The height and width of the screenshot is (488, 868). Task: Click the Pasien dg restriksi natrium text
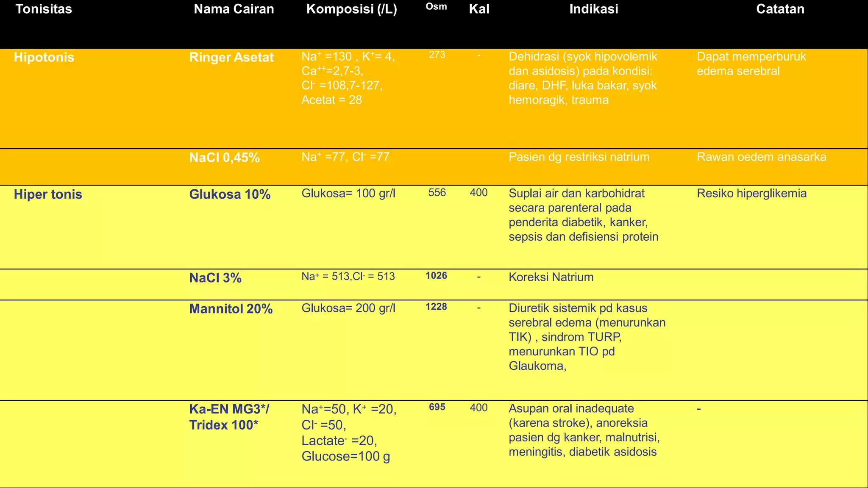[579, 157]
